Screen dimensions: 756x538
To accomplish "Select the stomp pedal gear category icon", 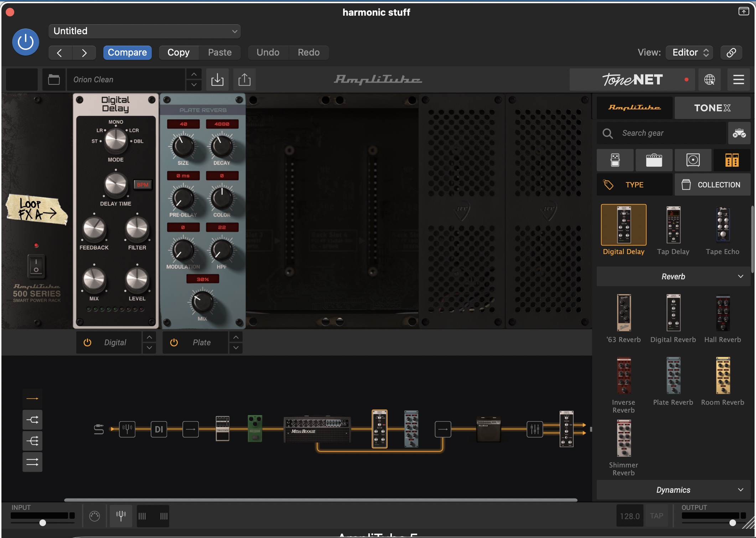I will tap(615, 160).
